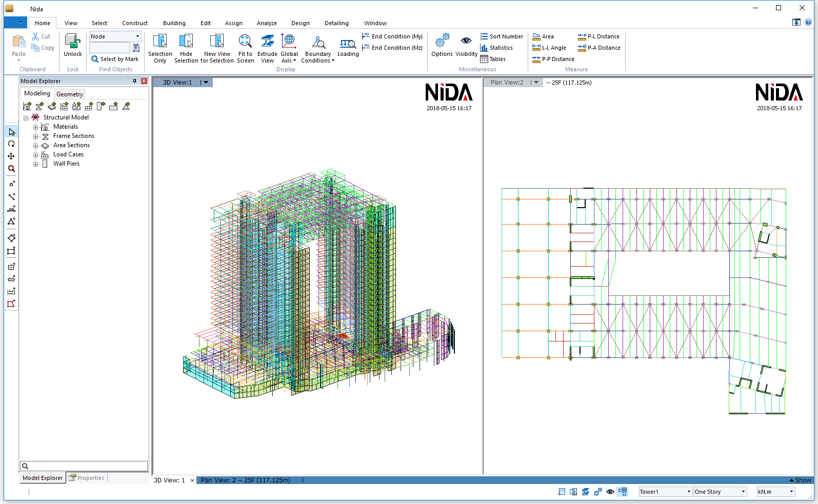The width and height of the screenshot is (818, 504).
Task: Click Fit to Screen icon
Action: click(245, 41)
